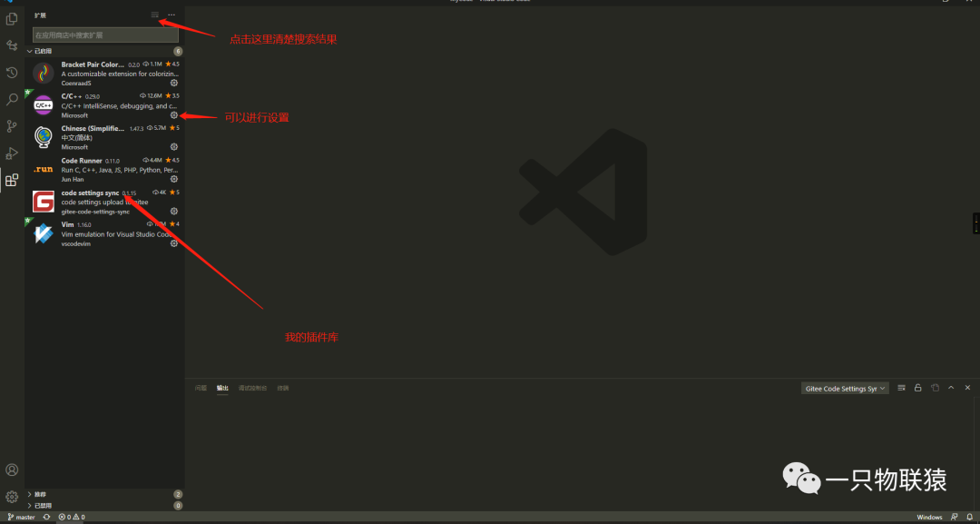Select the Bracket Pair Colorizer extension icon

click(44, 74)
